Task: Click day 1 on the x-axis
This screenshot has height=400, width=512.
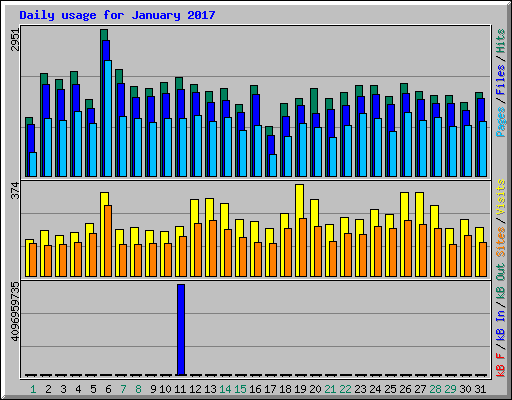Action: pos(33,389)
